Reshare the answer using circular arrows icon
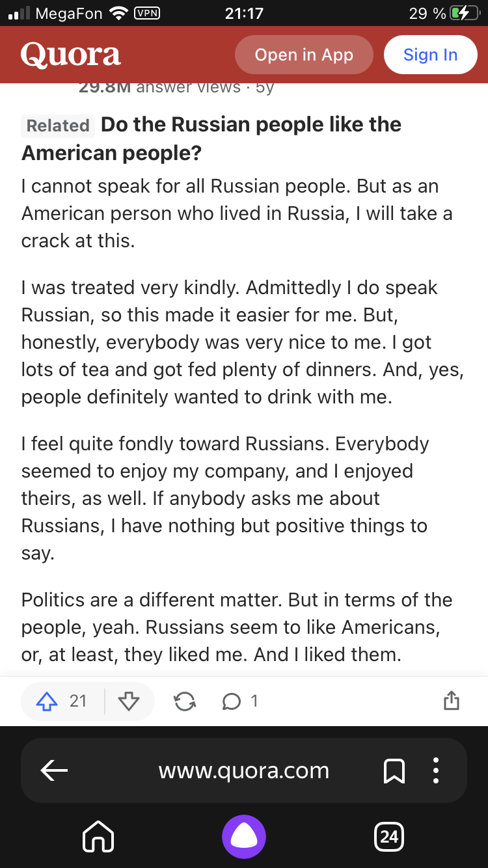 tap(185, 701)
